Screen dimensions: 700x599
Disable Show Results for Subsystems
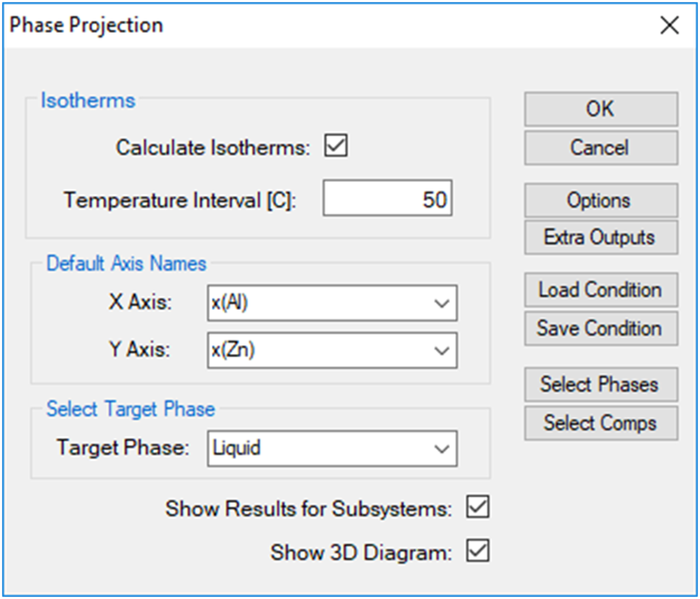coord(478,508)
